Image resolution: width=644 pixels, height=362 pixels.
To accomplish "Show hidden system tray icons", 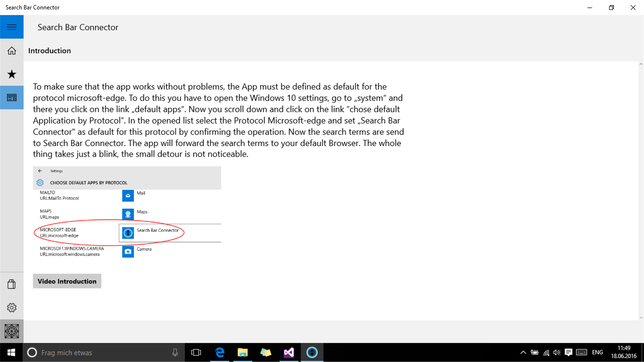I will (x=523, y=353).
